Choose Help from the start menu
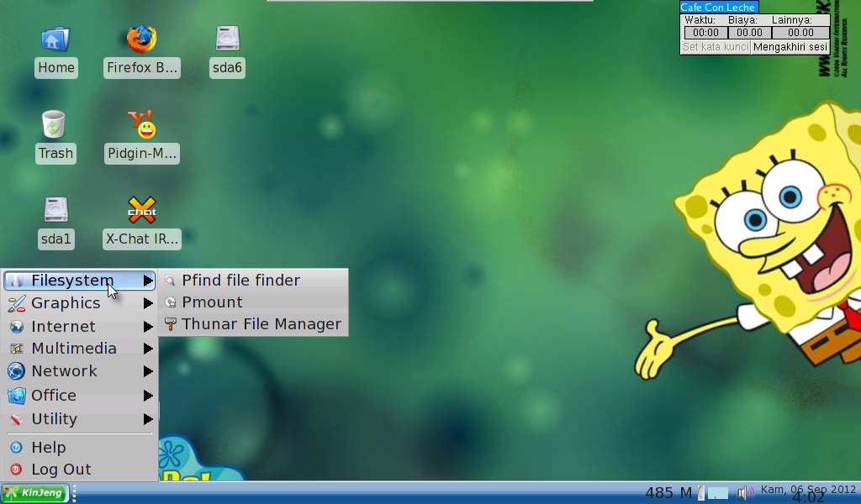The image size is (861, 504). coord(80,448)
